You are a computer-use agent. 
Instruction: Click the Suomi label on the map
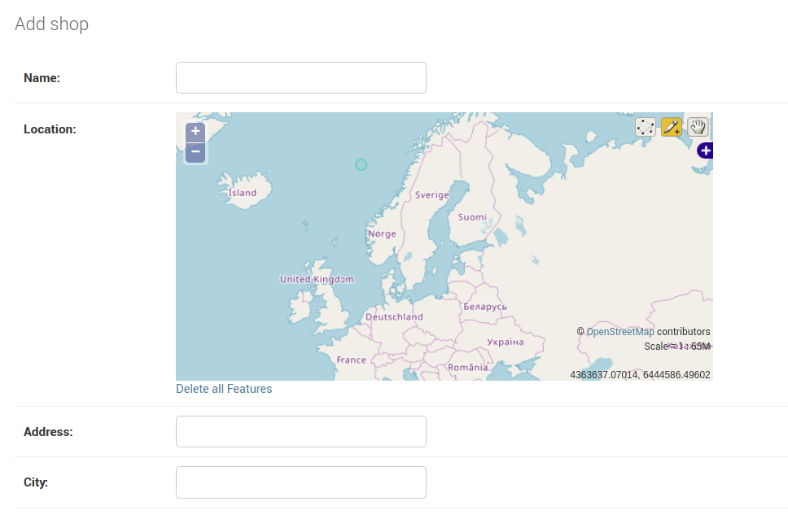[472, 217]
